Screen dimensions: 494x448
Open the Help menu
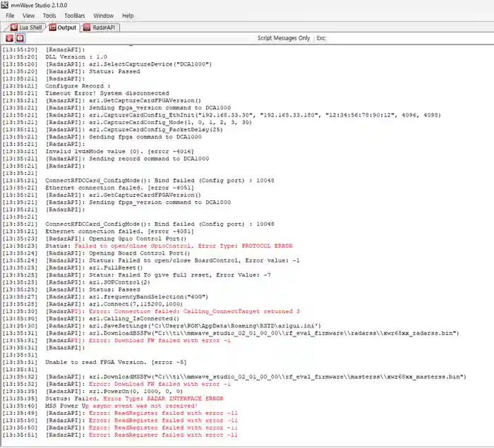point(128,16)
